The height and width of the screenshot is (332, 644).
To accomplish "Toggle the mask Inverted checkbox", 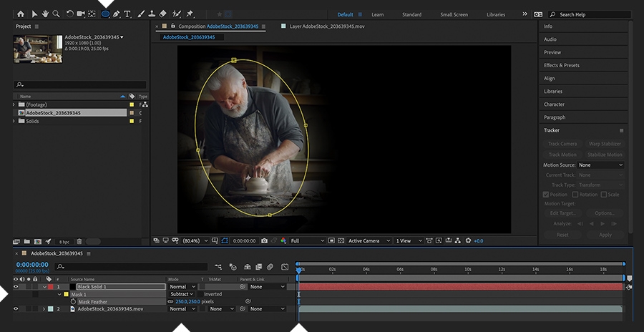I will point(200,294).
